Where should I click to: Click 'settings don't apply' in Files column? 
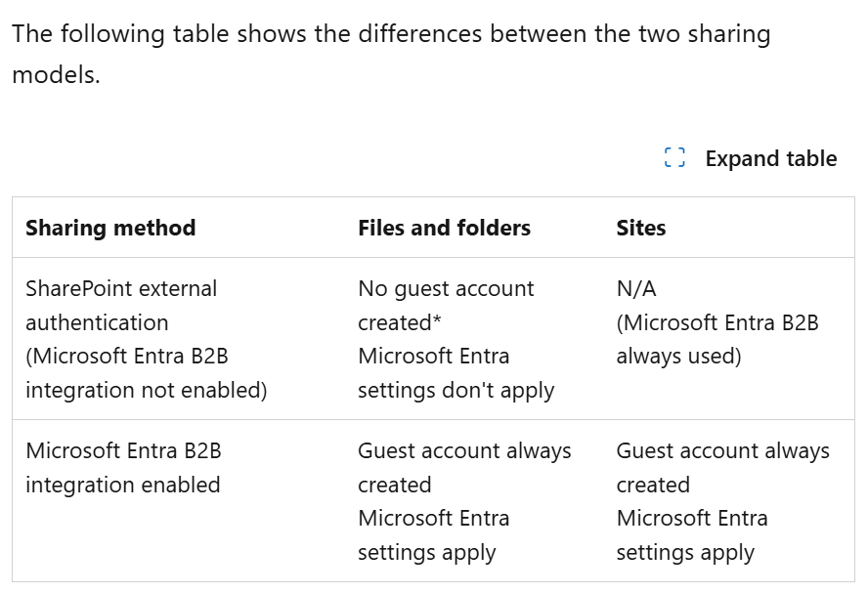pyautogui.click(x=456, y=390)
